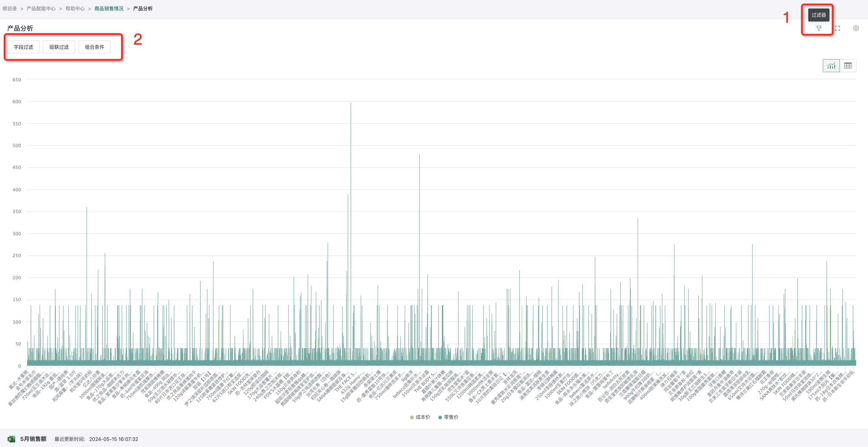This screenshot has height=447, width=868.
Task: Click the x-axis label 9g南洋
Action: coord(408,376)
